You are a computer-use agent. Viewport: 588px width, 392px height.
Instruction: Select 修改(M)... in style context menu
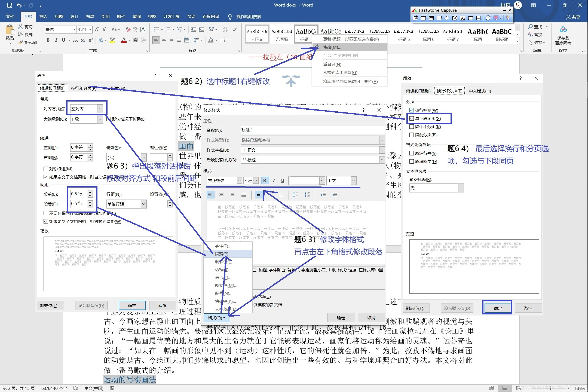(x=350, y=47)
